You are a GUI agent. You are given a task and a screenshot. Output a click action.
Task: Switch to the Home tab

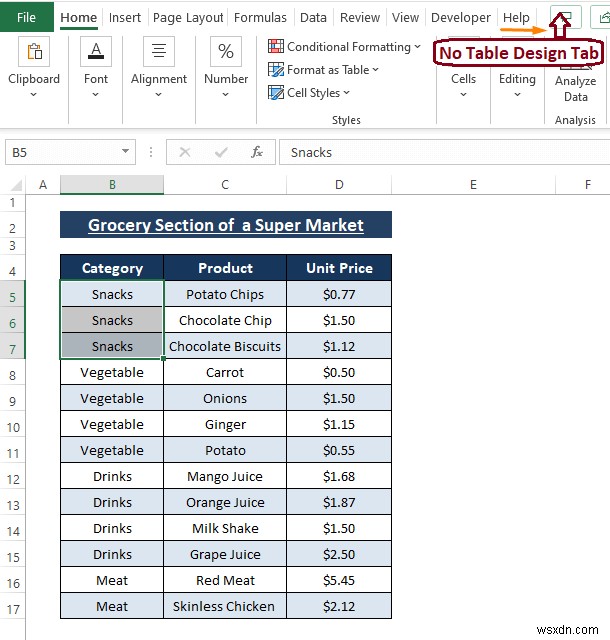click(79, 18)
